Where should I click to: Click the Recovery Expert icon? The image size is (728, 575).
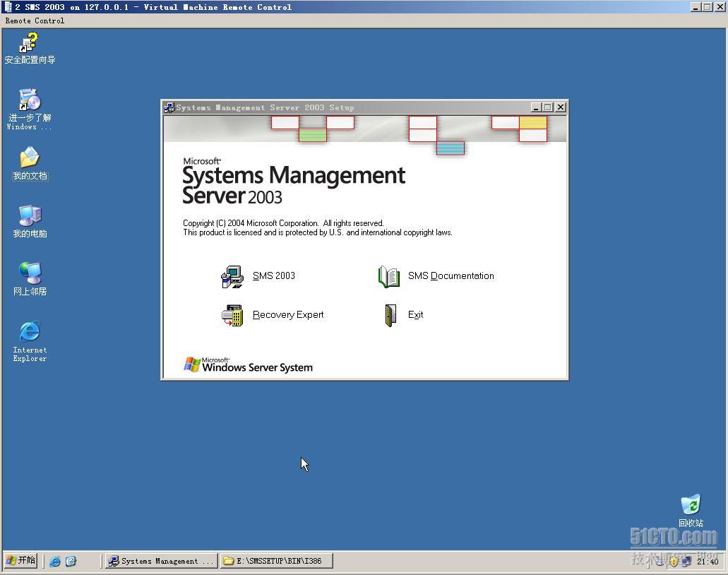[x=232, y=315]
